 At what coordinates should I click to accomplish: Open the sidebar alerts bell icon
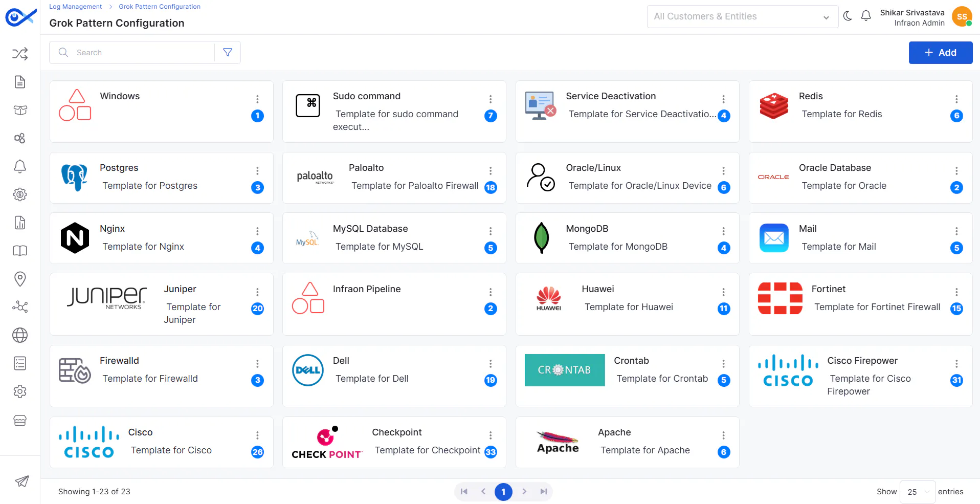pos(20,166)
